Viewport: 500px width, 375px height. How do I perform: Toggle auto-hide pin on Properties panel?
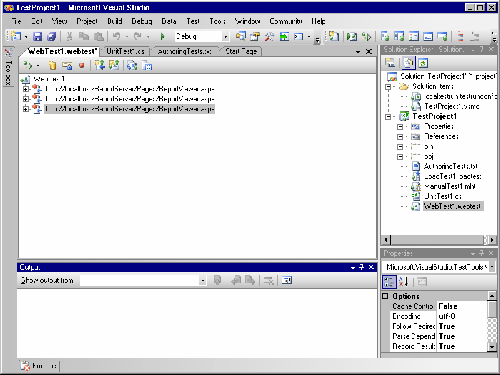point(482,254)
